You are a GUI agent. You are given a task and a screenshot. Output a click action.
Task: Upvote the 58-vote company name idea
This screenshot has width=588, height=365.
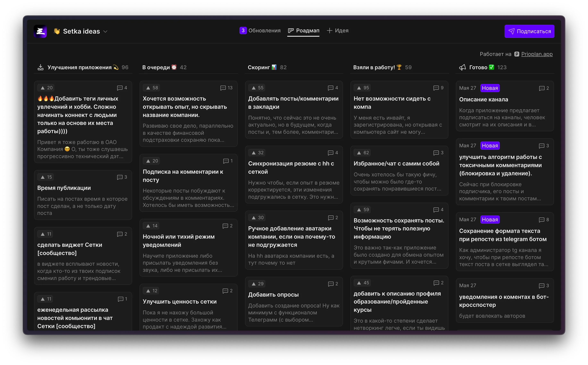(151, 88)
